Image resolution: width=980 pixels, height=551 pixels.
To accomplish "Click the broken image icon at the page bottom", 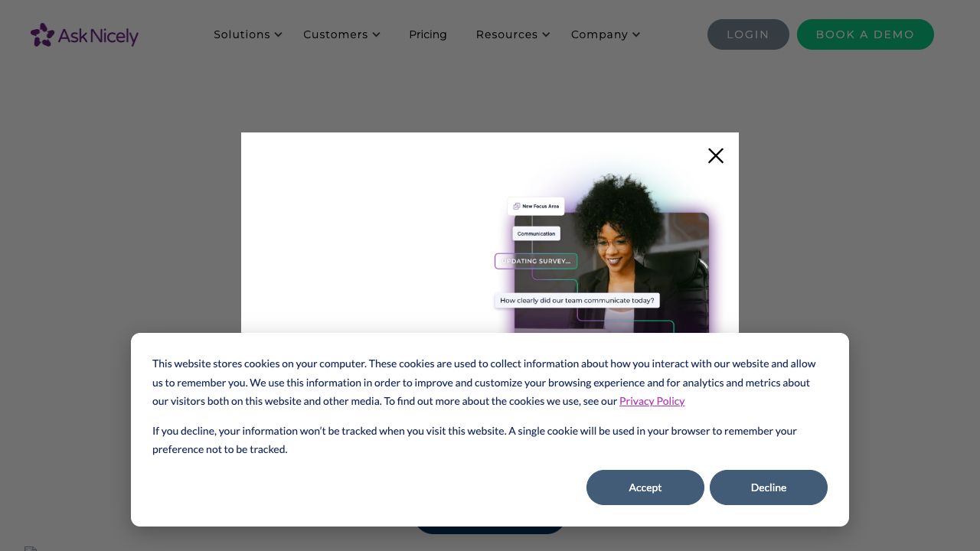I will click(x=31, y=549).
